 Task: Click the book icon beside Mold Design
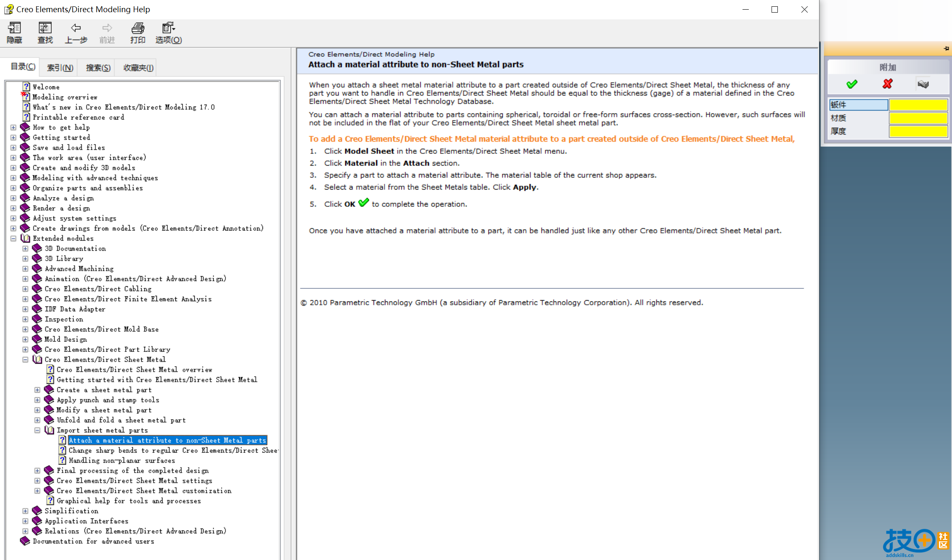pyautogui.click(x=37, y=339)
